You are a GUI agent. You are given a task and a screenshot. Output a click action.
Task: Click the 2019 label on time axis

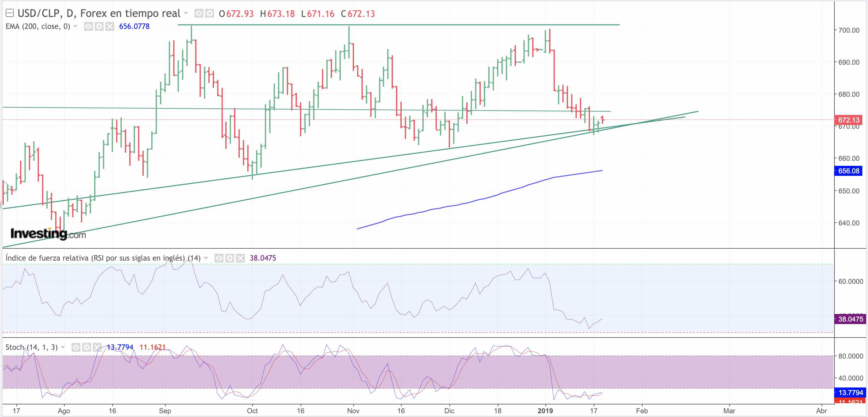coord(545,411)
